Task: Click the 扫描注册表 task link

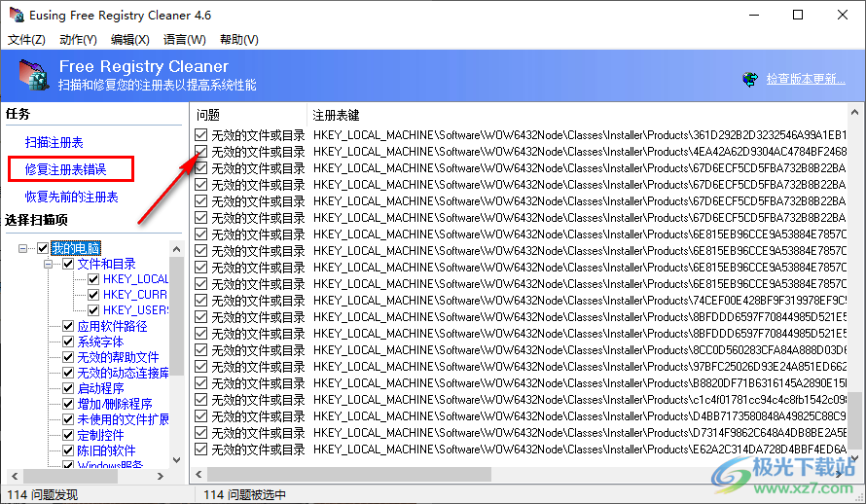Action: (54, 142)
